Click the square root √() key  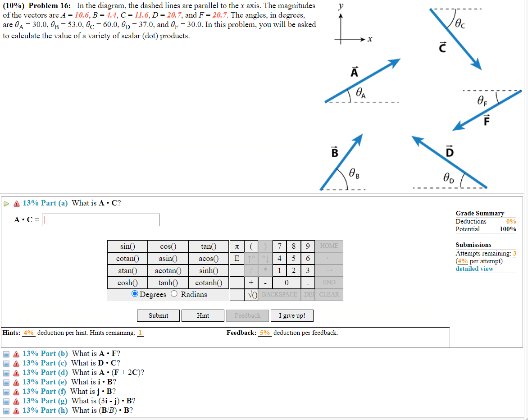click(251, 294)
